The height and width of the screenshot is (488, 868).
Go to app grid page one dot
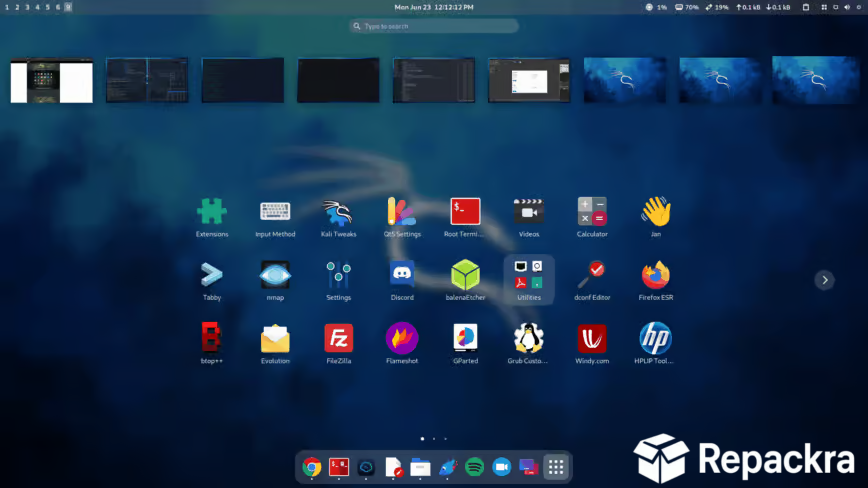point(422,439)
